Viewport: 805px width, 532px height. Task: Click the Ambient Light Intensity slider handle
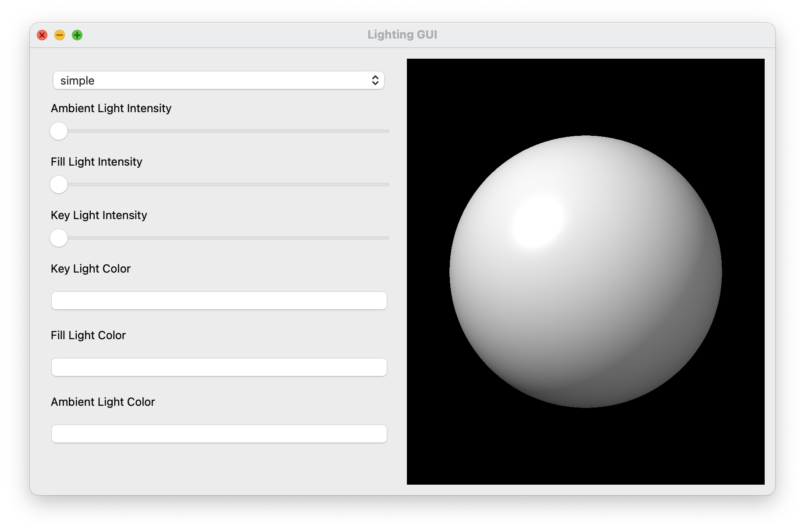(59, 131)
